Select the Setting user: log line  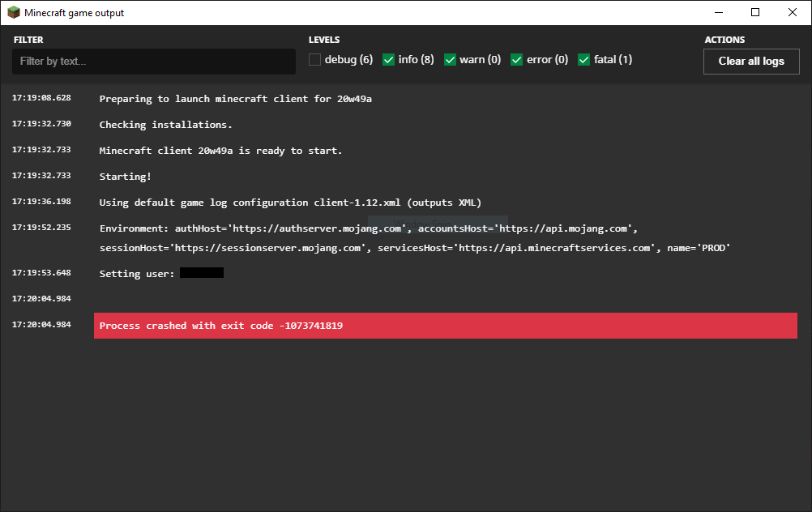pos(161,273)
